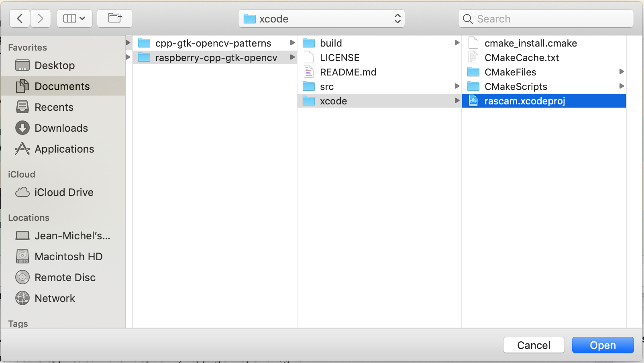Expand arrow next to src folder
The width and height of the screenshot is (644, 363).
pos(457,86)
